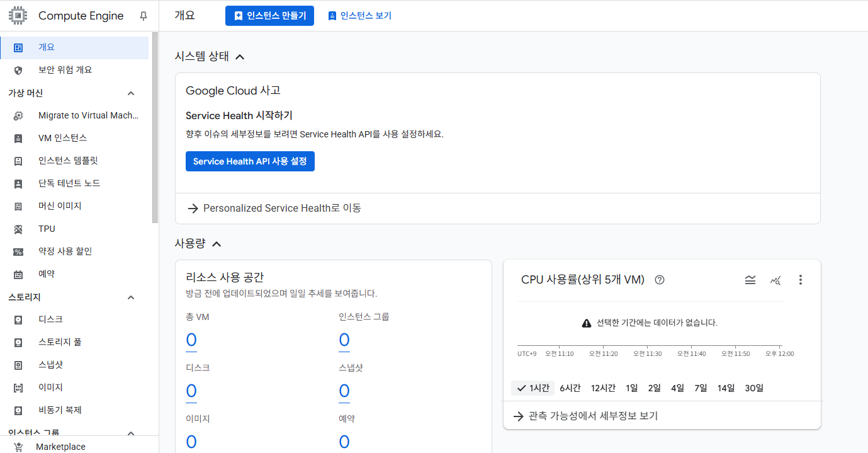The image size is (868, 453).
Task: Click the Google Cloud 사고 heading
Action: click(233, 91)
